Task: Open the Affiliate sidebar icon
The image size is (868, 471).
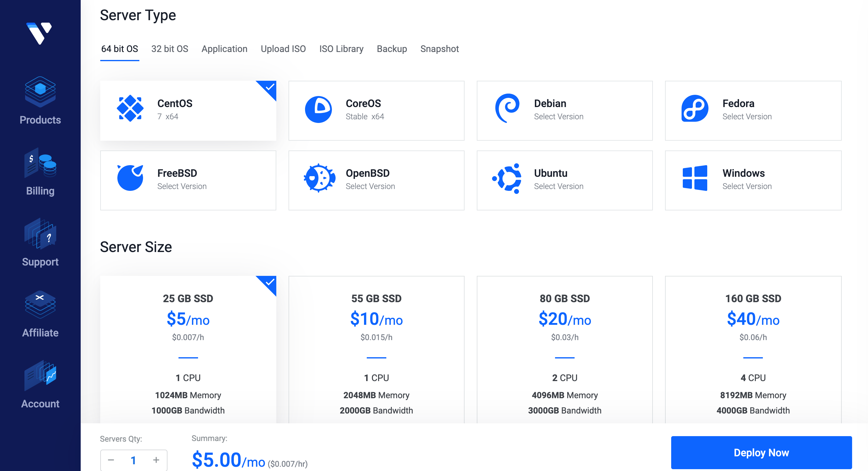Action: [40, 305]
